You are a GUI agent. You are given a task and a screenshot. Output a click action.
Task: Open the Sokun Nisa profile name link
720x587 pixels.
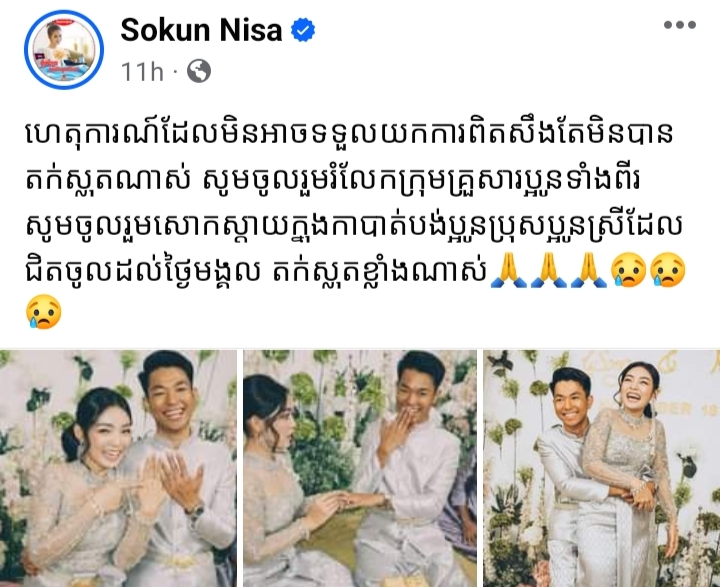click(x=201, y=30)
